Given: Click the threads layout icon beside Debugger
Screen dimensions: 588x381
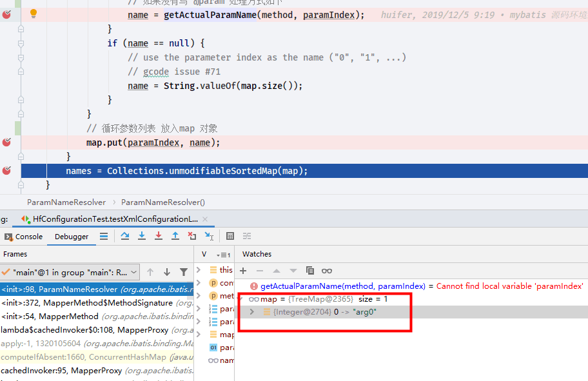Looking at the screenshot, I should [104, 236].
